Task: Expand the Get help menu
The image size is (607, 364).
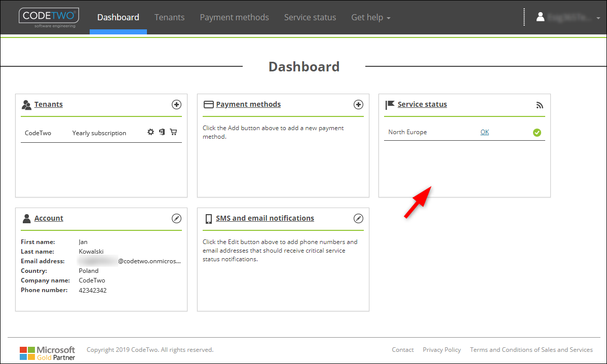Action: (x=370, y=17)
